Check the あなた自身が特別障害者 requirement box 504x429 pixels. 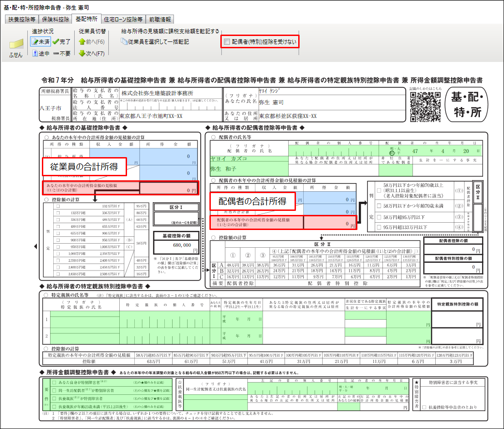coord(54,383)
